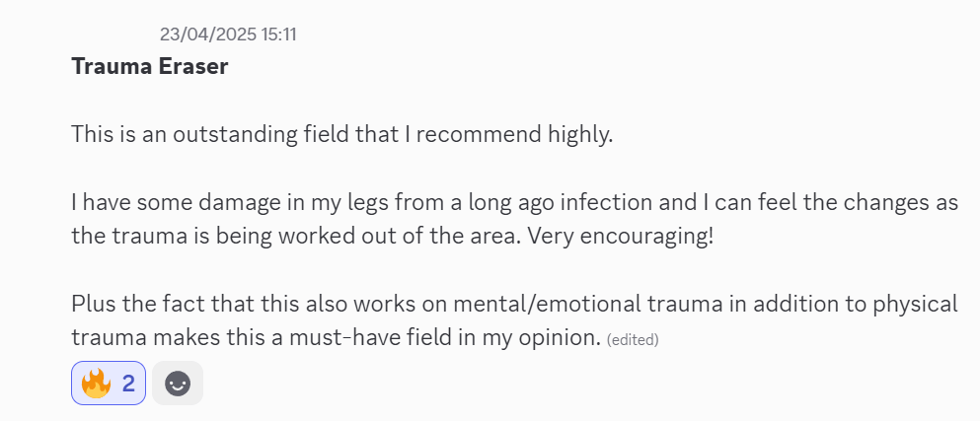Click the message timestamp 23/04/2025 15:11

click(228, 35)
